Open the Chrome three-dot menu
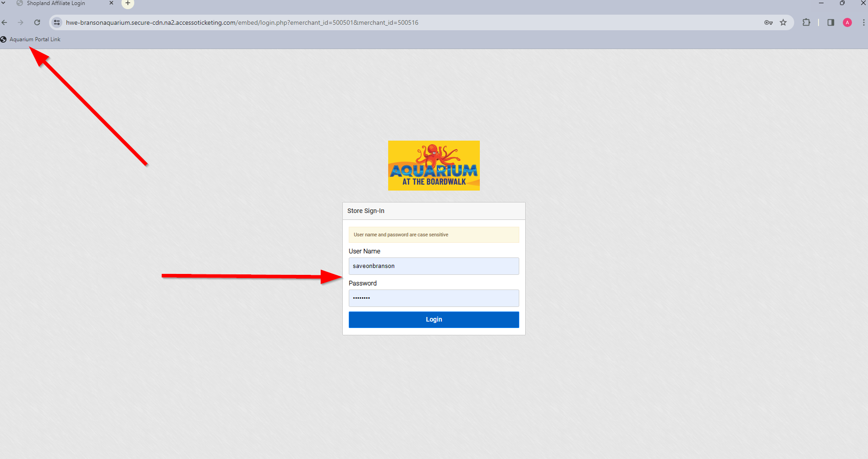Screen dimensions: 868x459 pos(863,22)
